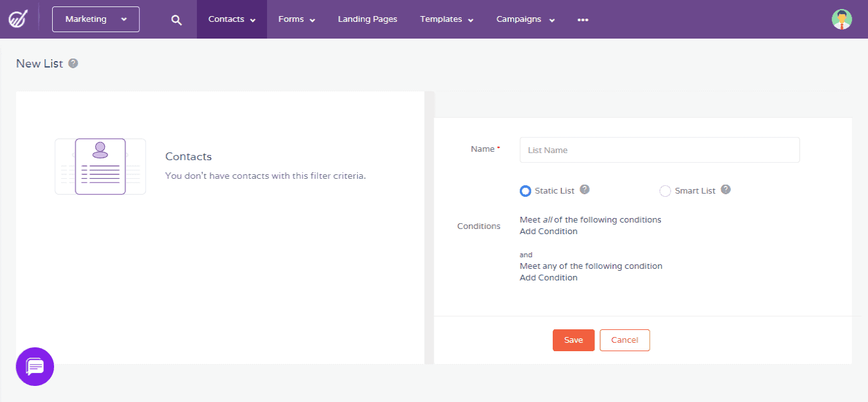Add a condition under Meet all
The image size is (868, 402).
(548, 231)
